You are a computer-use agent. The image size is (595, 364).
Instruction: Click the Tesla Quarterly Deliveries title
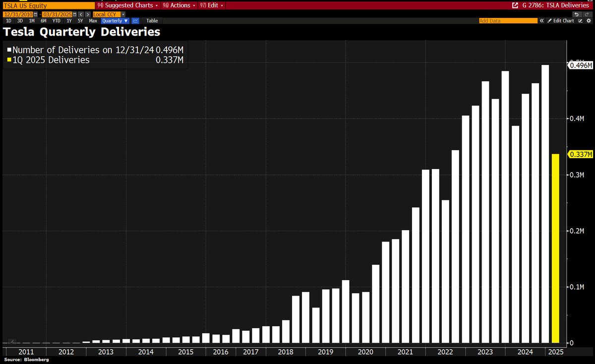[x=82, y=32]
